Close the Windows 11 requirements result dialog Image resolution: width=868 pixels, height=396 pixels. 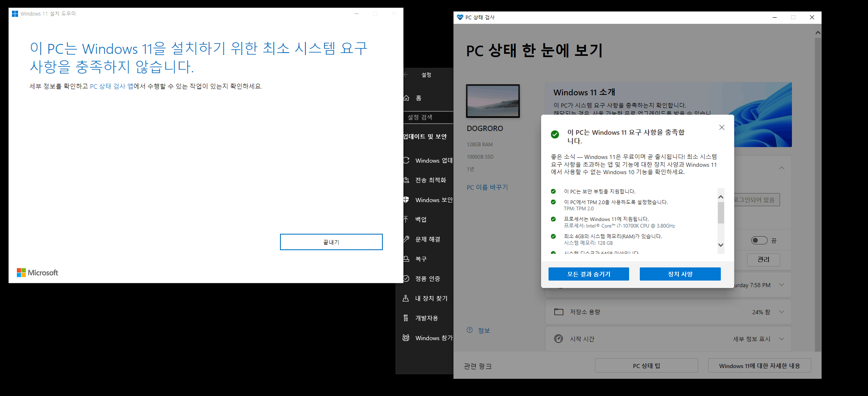[x=722, y=127]
